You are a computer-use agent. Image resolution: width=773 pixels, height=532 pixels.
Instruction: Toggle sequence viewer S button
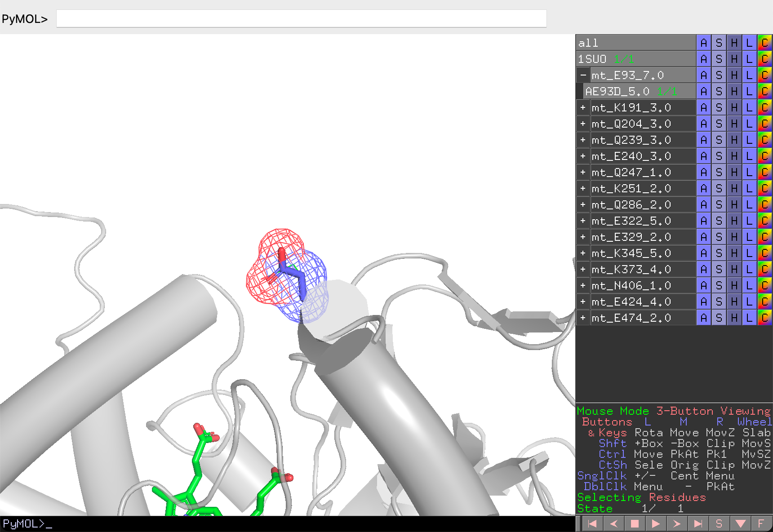tap(719, 523)
